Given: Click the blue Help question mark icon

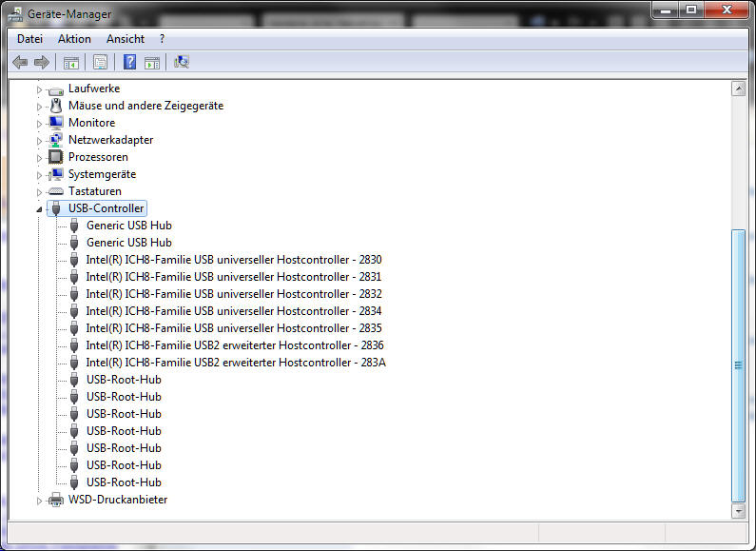Looking at the screenshot, I should [129, 62].
